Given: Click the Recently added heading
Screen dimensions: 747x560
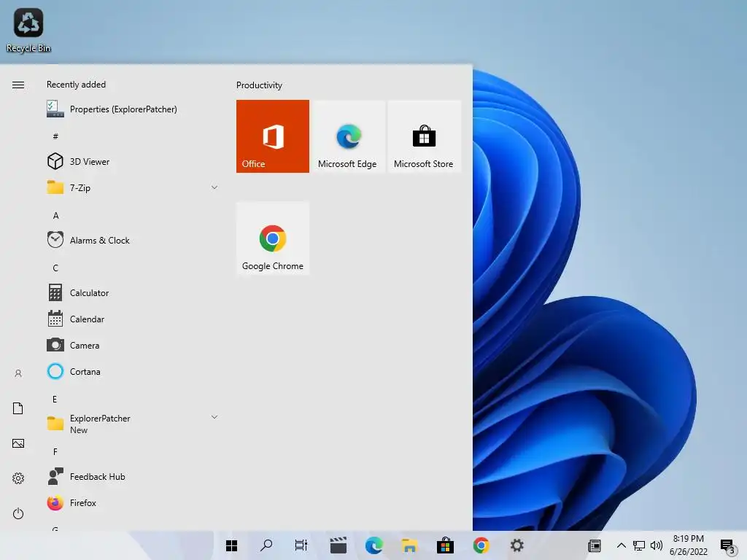Looking at the screenshot, I should 76,85.
